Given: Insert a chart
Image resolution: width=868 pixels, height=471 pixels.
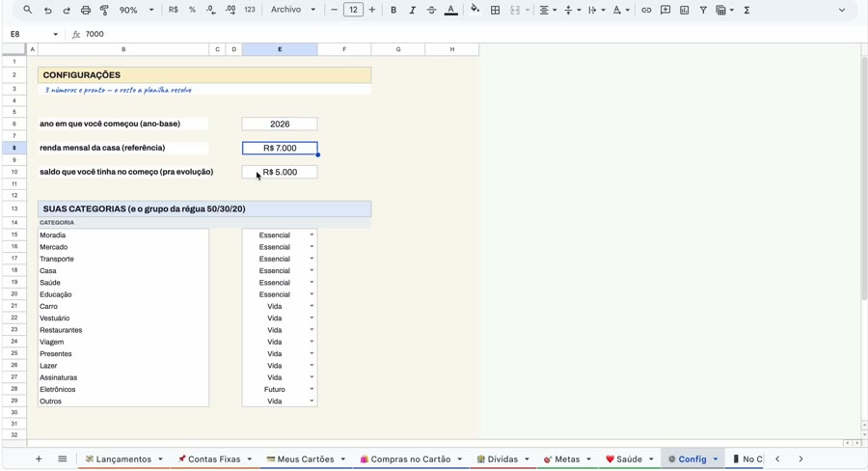Looking at the screenshot, I should 684,10.
